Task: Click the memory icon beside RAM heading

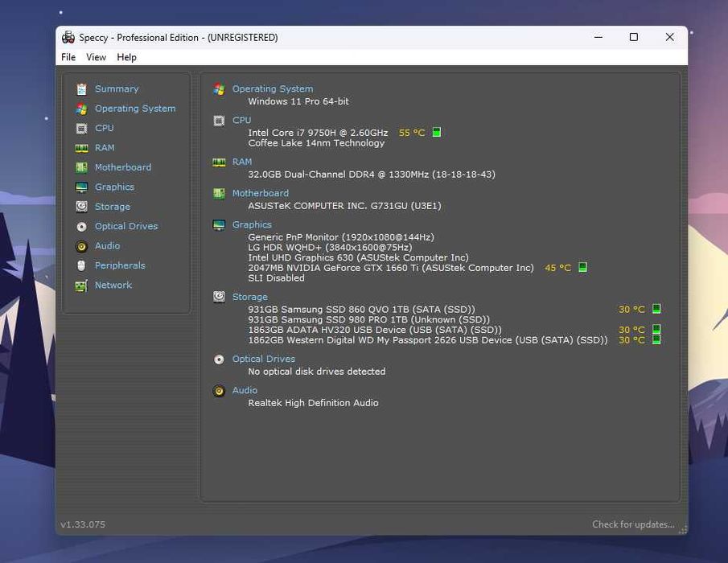Action: click(x=219, y=162)
